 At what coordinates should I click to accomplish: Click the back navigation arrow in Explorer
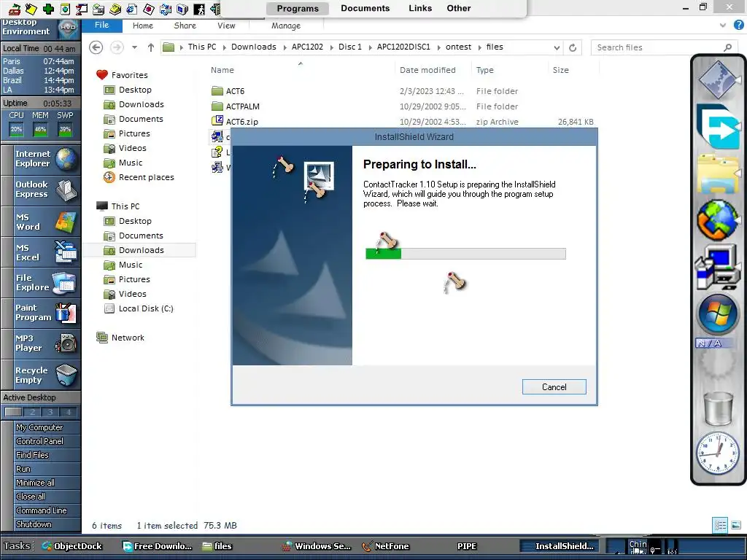pyautogui.click(x=96, y=47)
